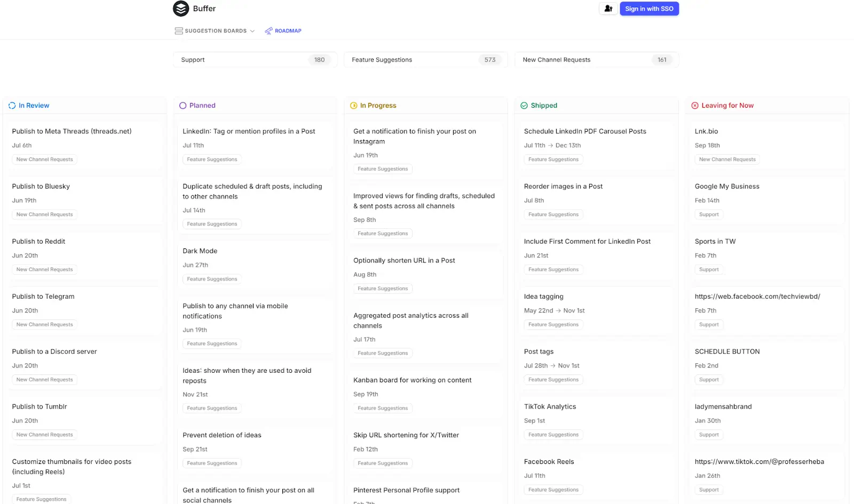Click the user sign-in icon in the header

608,9
